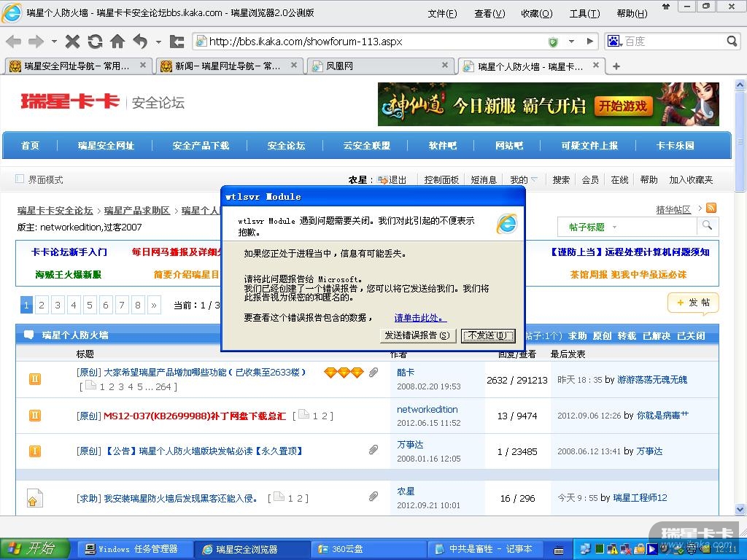Viewport: 747px width, 560px height.
Task: Open the 收藏(O) menu
Action: [537, 14]
